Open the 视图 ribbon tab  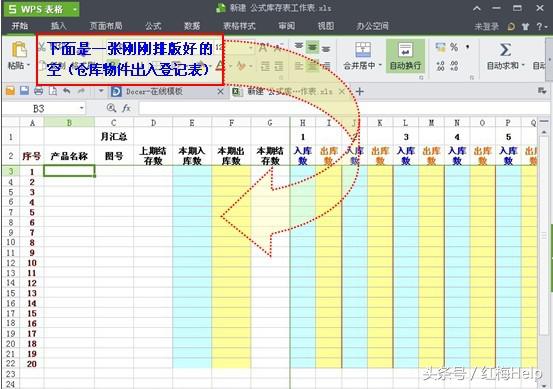coord(326,26)
